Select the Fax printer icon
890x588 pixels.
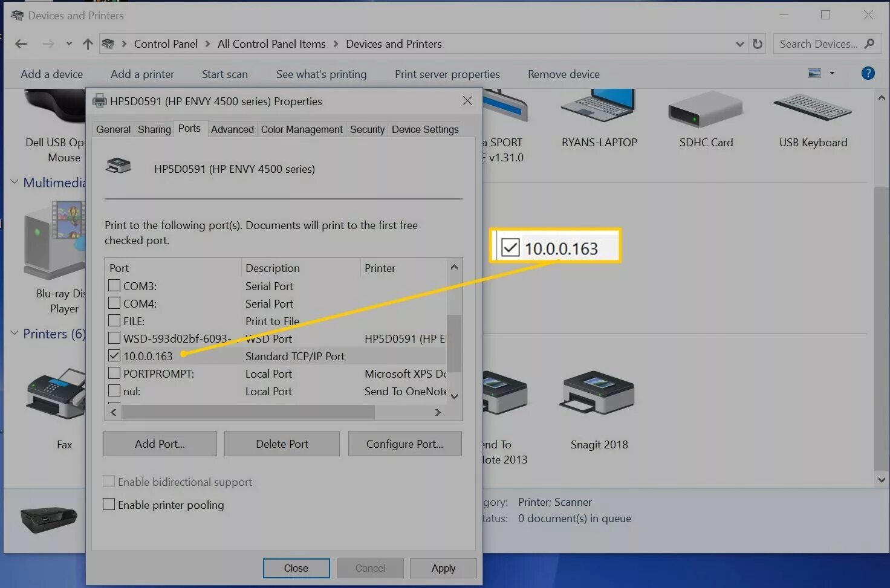56,393
